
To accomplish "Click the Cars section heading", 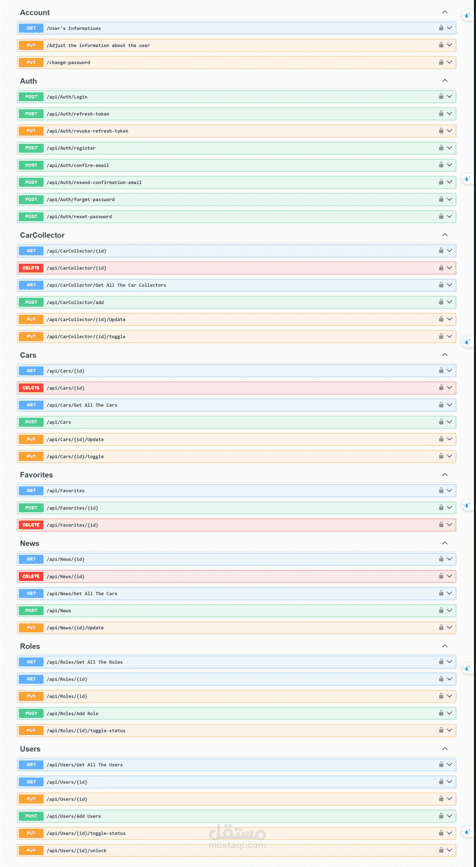I will pyautogui.click(x=28, y=355).
